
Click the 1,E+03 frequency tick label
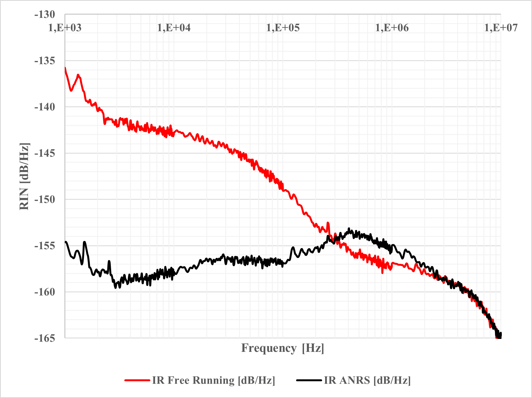click(x=65, y=28)
